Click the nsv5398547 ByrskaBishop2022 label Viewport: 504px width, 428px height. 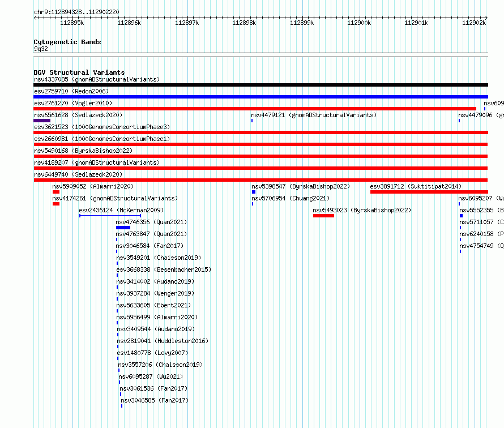[301, 186]
